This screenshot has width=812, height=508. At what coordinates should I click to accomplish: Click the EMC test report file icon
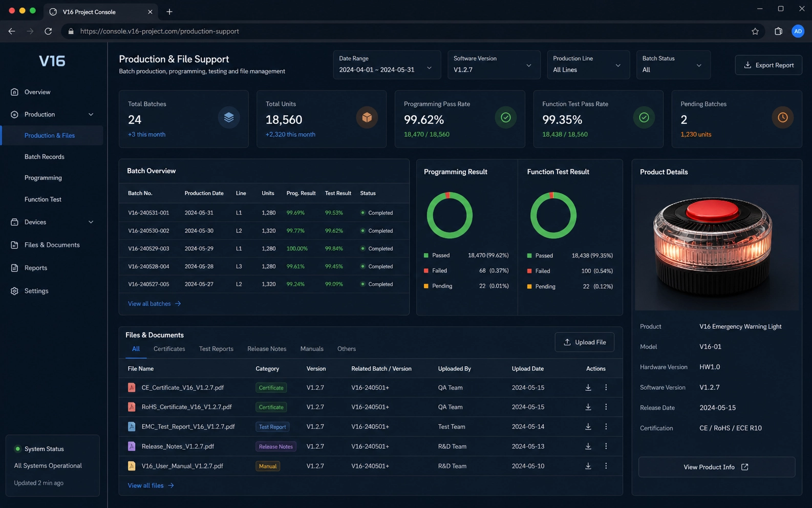[132, 427]
